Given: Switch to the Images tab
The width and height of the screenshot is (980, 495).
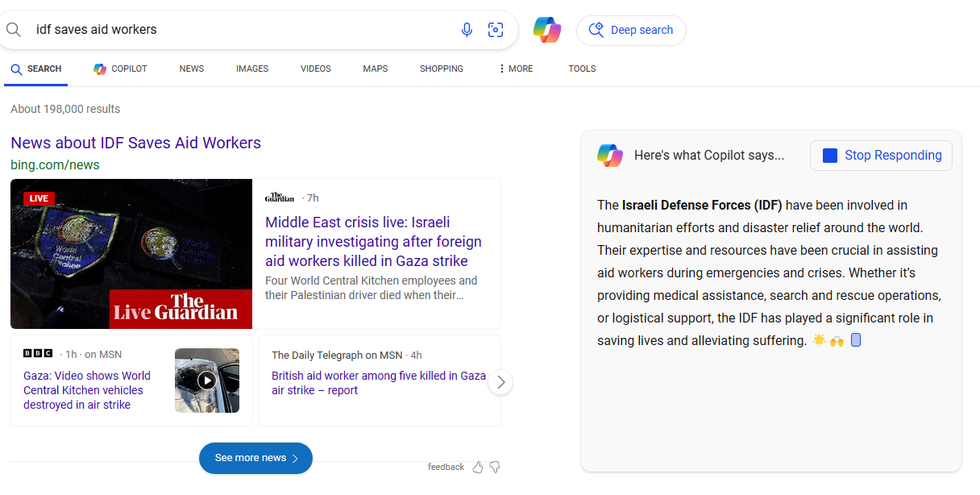Looking at the screenshot, I should [x=252, y=69].
